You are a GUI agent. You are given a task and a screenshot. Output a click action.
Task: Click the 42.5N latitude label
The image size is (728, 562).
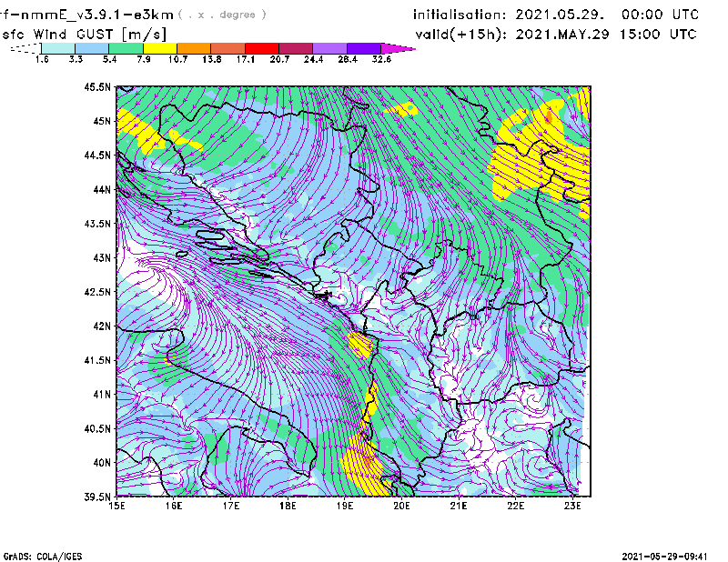[x=97, y=292]
